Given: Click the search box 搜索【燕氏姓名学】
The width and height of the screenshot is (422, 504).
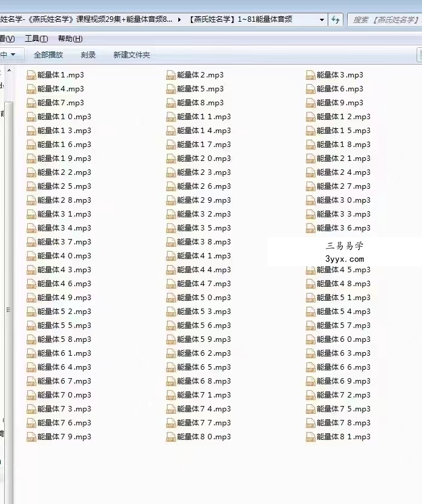Looking at the screenshot, I should pyautogui.click(x=385, y=20).
